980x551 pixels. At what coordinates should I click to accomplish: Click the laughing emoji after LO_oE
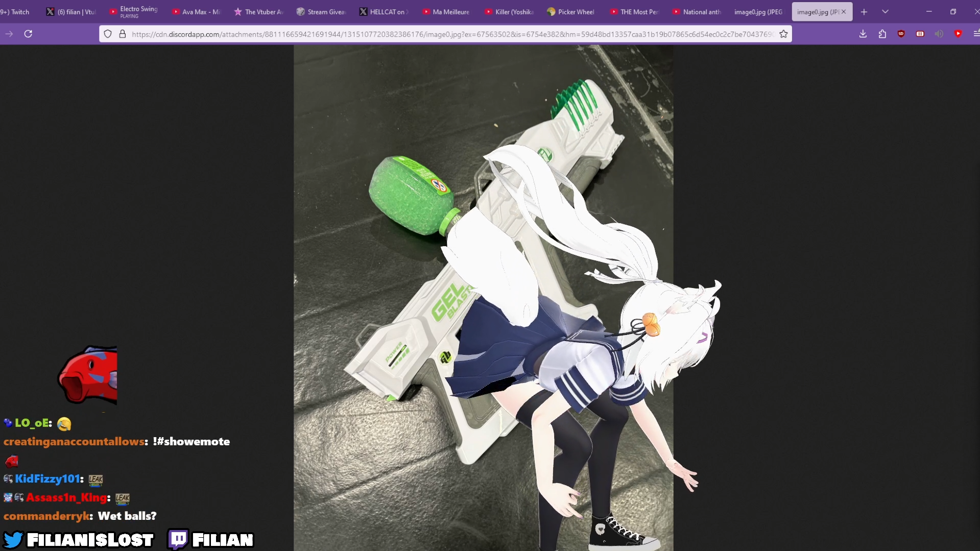click(64, 424)
